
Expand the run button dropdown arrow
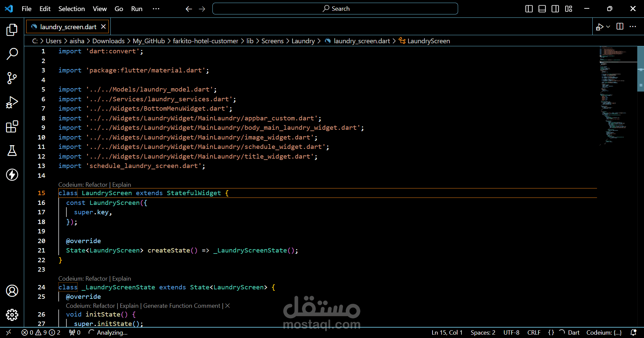608,26
